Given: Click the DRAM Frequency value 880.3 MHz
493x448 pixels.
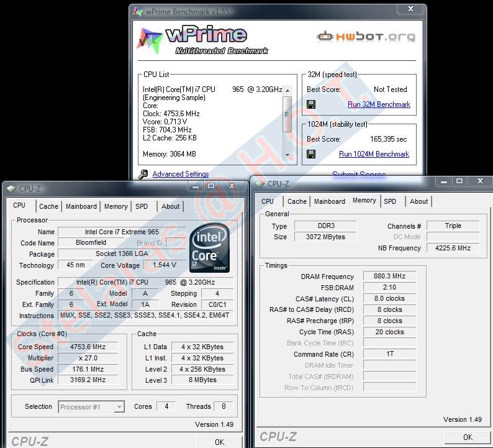Looking at the screenshot, I should (389, 276).
